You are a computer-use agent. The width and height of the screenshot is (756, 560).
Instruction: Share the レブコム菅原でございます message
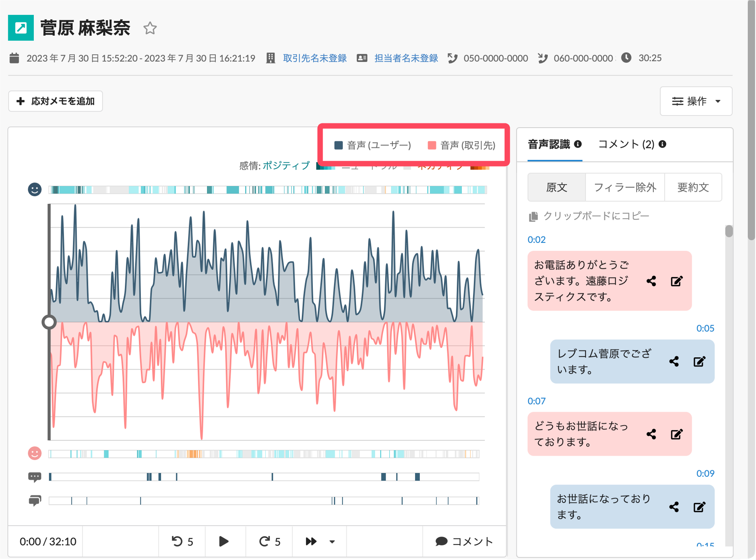(x=674, y=362)
